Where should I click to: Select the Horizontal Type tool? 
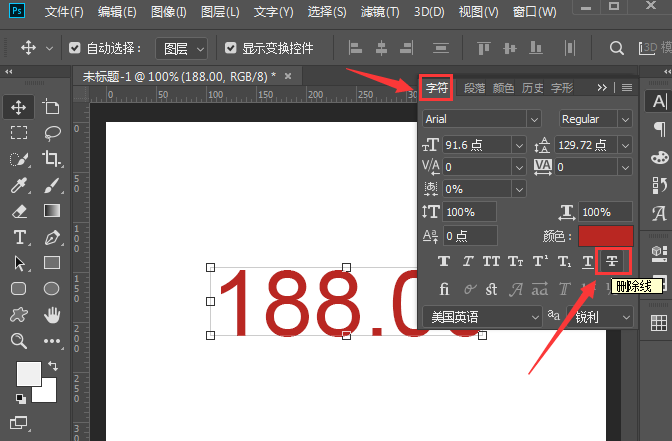pyautogui.click(x=19, y=237)
